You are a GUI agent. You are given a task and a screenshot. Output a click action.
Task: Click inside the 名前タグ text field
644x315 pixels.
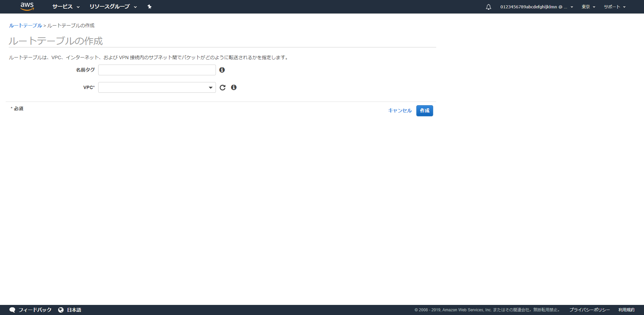tap(157, 70)
